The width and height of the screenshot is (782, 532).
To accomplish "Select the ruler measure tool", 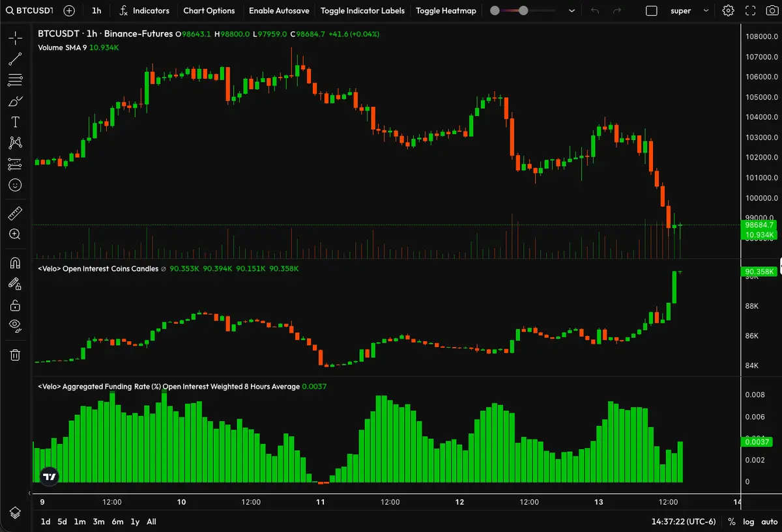I will click(x=15, y=213).
